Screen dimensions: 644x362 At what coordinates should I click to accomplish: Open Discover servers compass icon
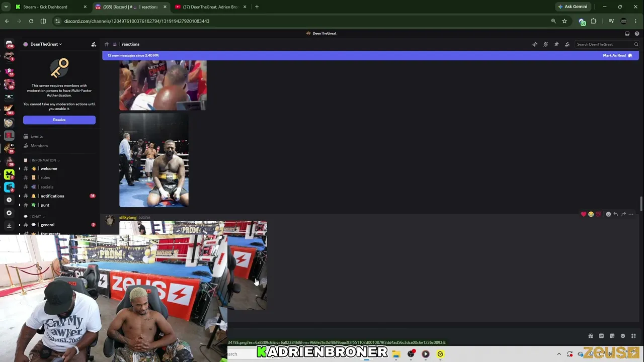pos(9,213)
